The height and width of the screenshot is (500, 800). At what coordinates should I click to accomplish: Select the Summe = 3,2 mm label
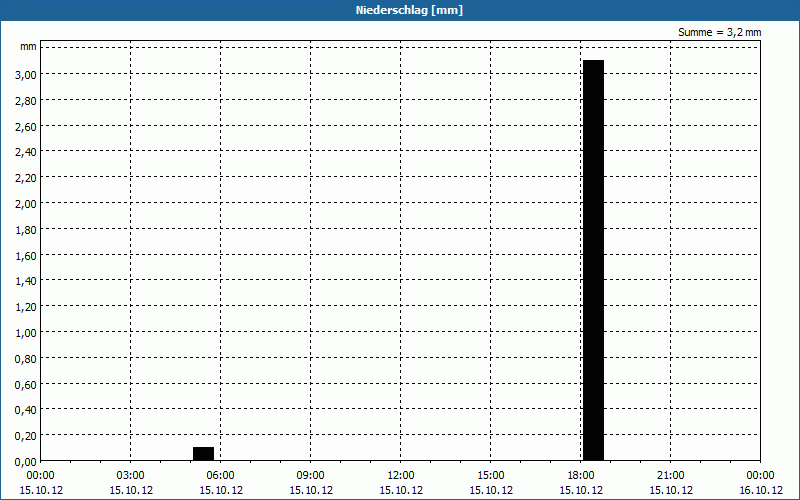pyautogui.click(x=719, y=32)
